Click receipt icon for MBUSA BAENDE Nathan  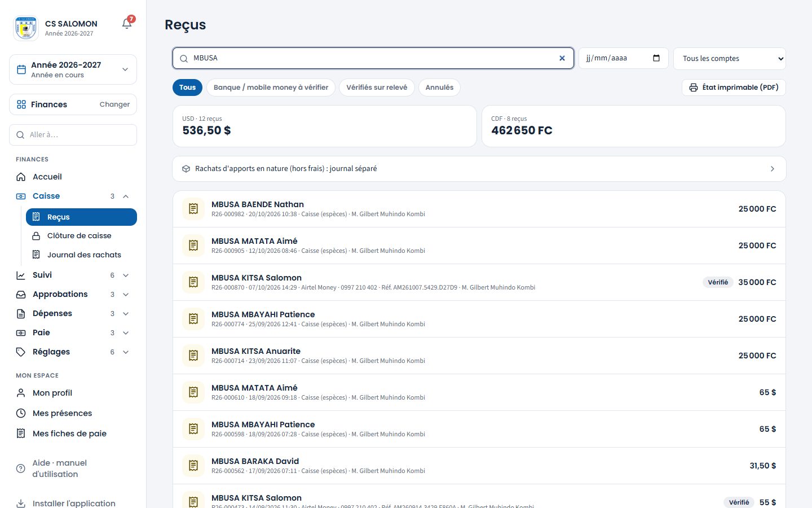[193, 209]
